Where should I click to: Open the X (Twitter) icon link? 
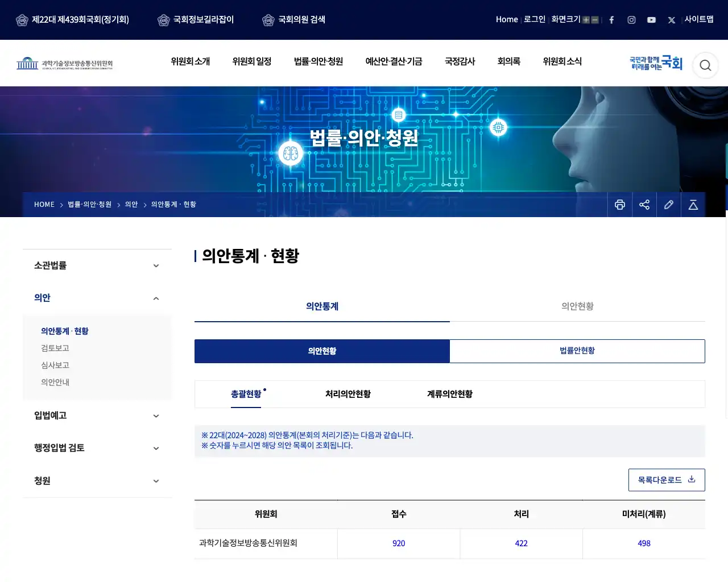coord(672,20)
